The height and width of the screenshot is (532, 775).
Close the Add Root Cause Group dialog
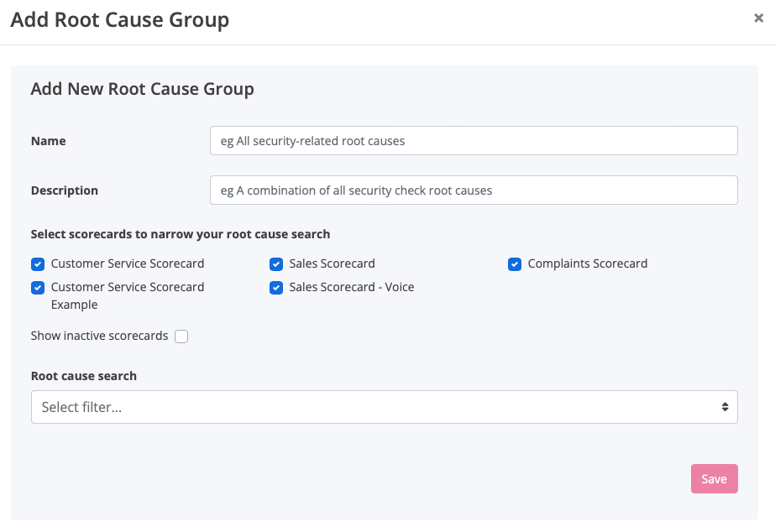click(758, 18)
